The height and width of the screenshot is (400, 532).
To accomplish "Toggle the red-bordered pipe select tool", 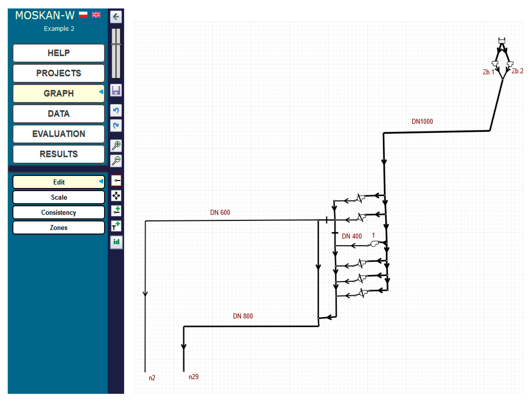I will coord(116,180).
